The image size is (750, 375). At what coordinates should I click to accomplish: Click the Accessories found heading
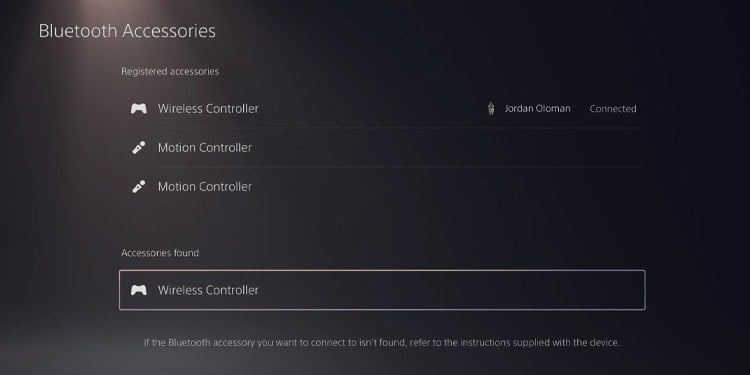click(160, 253)
